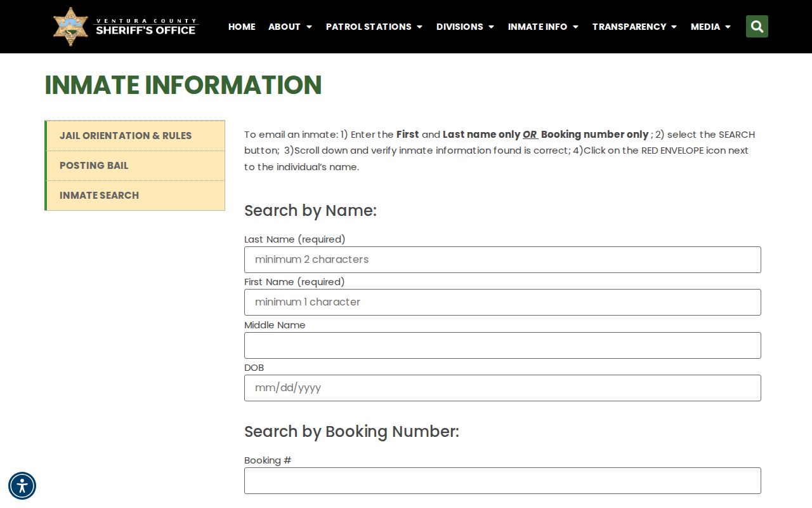The height and width of the screenshot is (508, 812).
Task: Expand the caret next to About
Action: (309, 27)
